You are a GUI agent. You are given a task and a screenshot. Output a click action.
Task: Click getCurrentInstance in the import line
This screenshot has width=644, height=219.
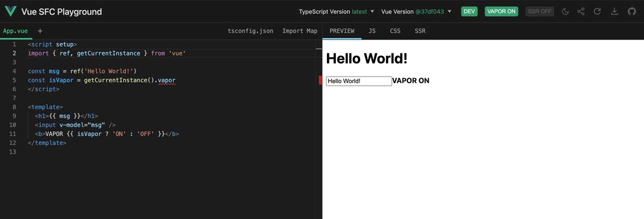tap(108, 53)
